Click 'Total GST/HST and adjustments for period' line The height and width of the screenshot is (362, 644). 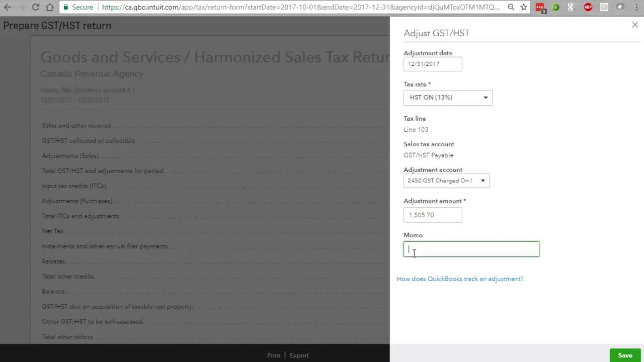[103, 171]
